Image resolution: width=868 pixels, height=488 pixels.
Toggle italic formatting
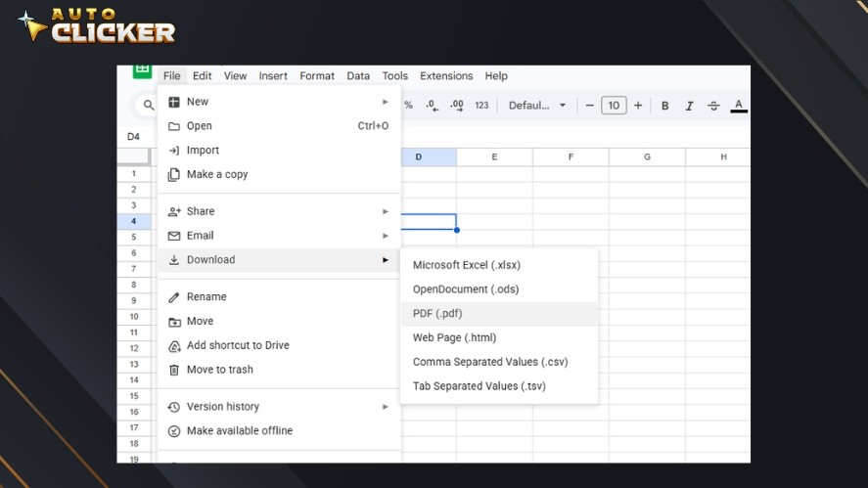pos(689,106)
